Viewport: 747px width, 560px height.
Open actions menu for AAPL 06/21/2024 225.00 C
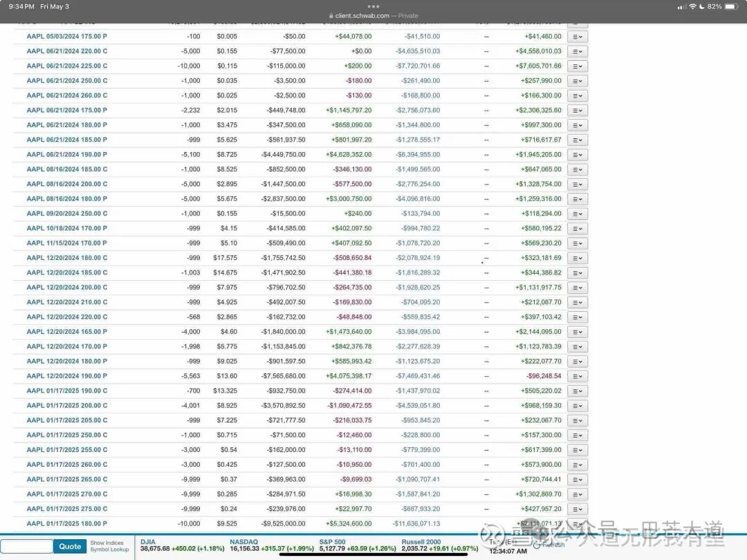click(578, 66)
